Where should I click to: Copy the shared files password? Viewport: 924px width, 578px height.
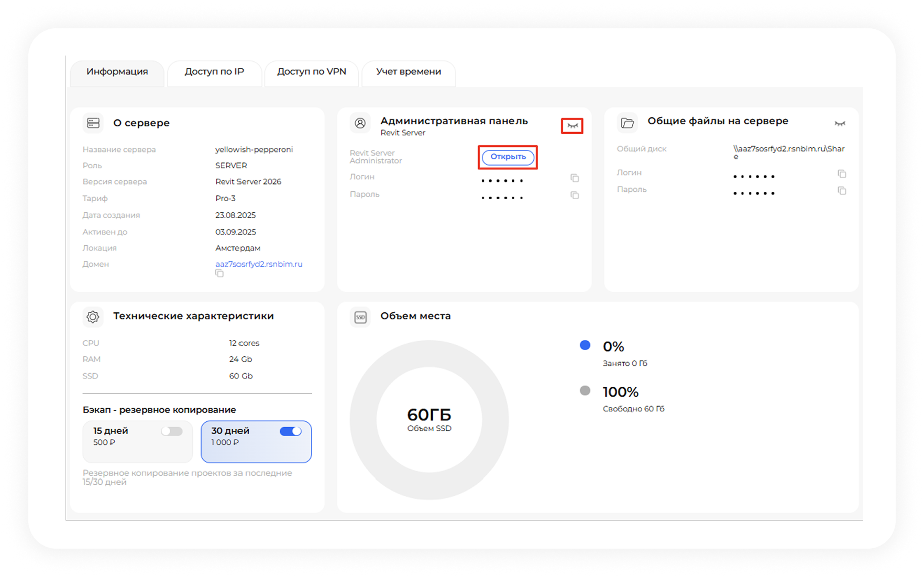[842, 191]
